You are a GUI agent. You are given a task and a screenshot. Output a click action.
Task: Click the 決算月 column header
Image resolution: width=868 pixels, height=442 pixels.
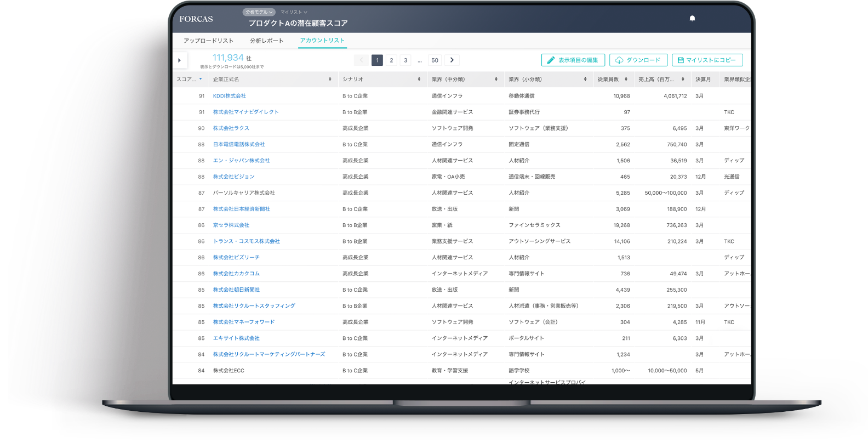(703, 80)
